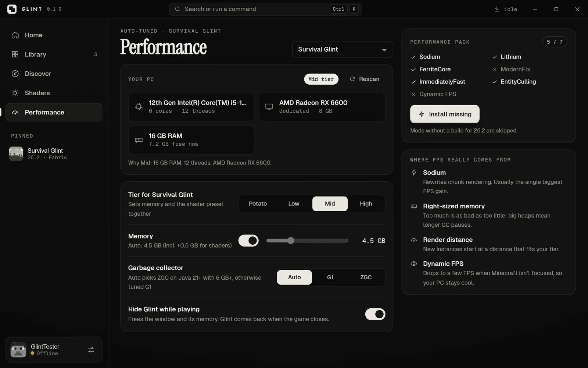The image size is (588, 368).
Task: Go to the Library section
Action: click(x=54, y=54)
